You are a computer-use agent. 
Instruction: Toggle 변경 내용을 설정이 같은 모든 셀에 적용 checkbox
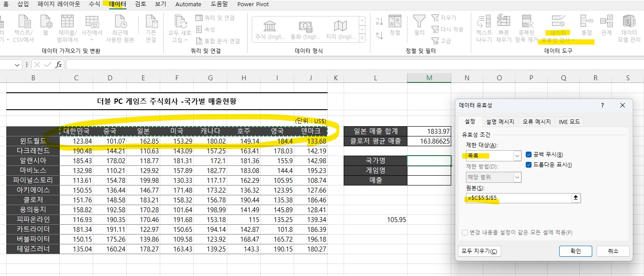point(465,232)
